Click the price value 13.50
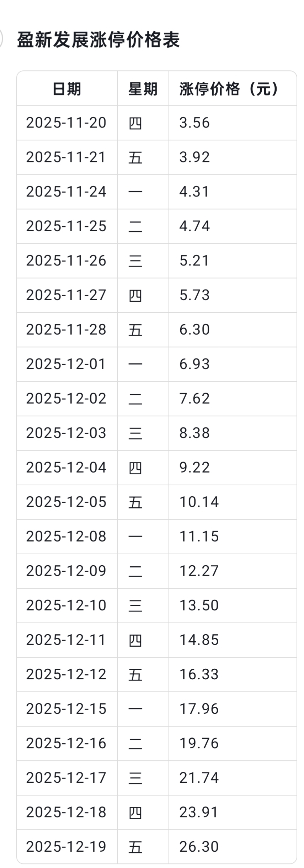 click(199, 605)
